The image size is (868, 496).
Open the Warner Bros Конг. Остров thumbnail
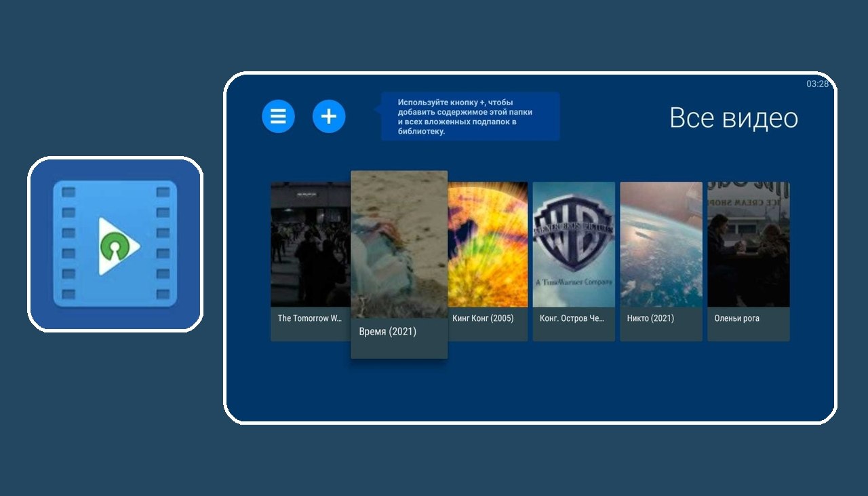pos(574,244)
